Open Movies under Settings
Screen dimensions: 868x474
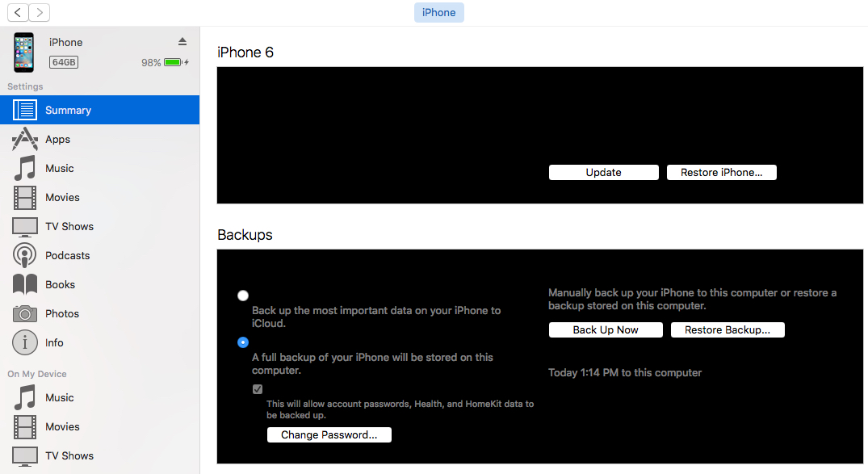[x=99, y=197]
